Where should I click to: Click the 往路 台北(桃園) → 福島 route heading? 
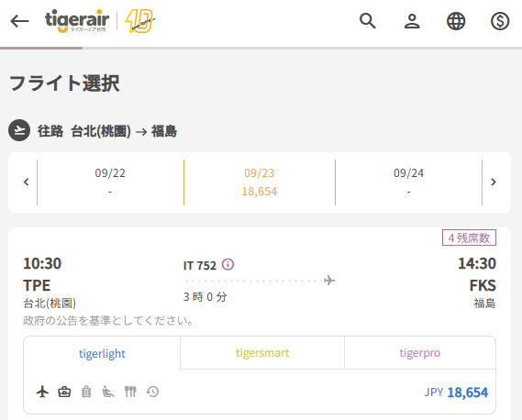[x=107, y=131]
